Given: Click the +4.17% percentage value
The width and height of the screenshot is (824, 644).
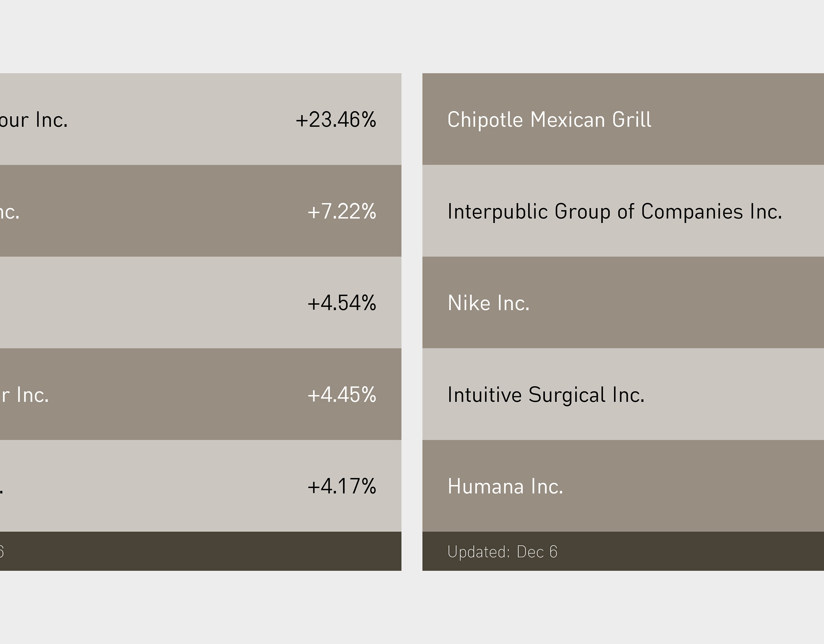Looking at the screenshot, I should (x=342, y=487).
